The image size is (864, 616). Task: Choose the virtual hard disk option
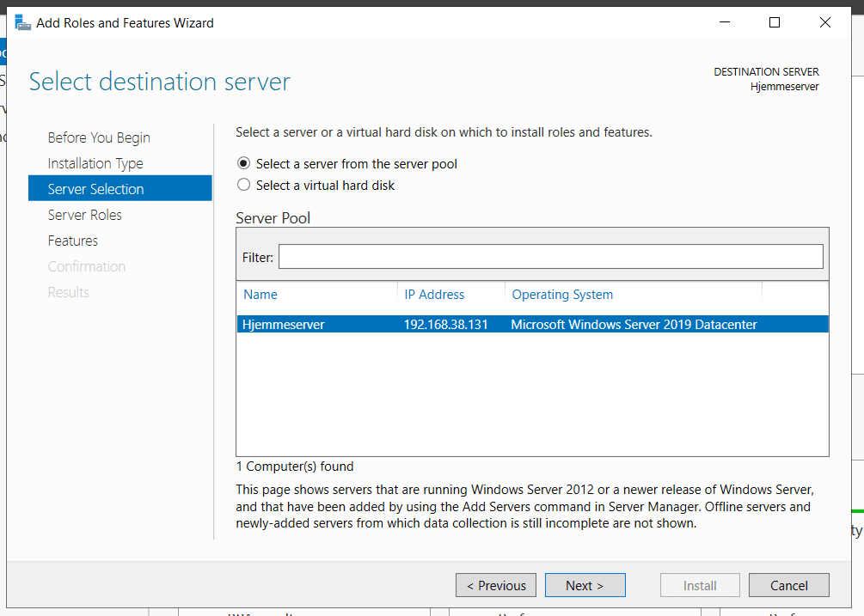pyautogui.click(x=244, y=185)
